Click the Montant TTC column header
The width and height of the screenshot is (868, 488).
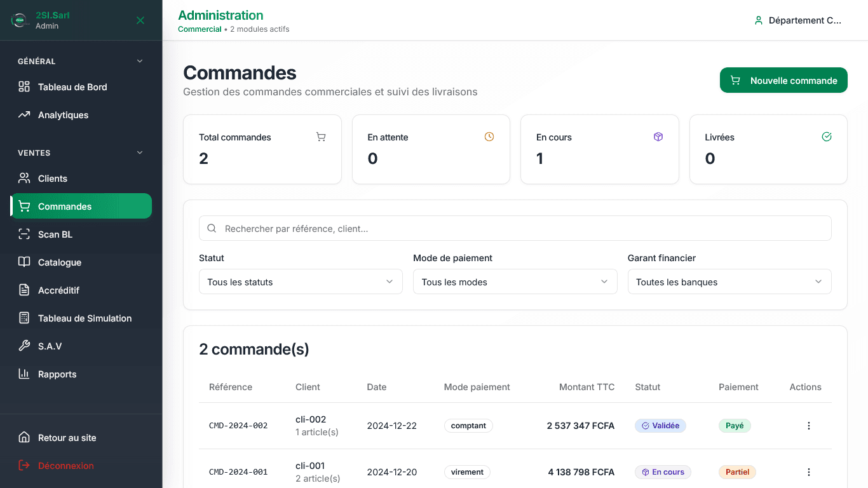click(587, 387)
